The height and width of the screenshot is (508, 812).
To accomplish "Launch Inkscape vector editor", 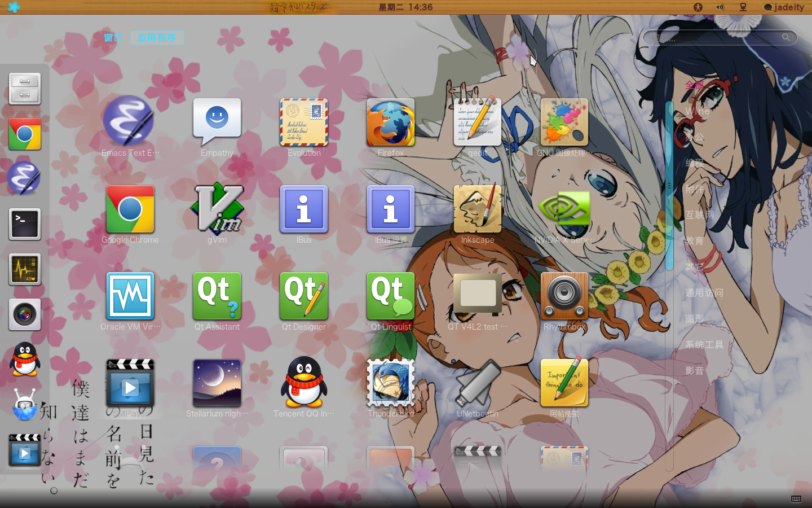I will [x=478, y=213].
